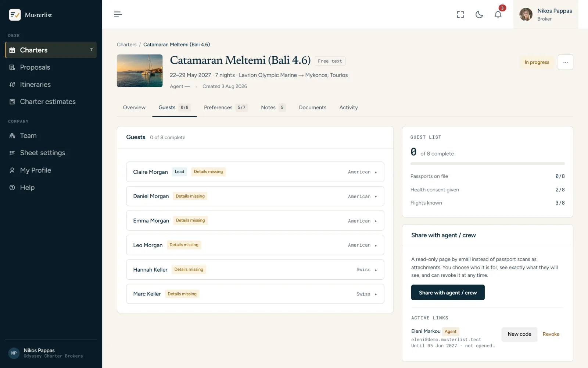Image resolution: width=588 pixels, height=368 pixels.
Task: Click the guest list completion progress bar
Action: [x=487, y=163]
